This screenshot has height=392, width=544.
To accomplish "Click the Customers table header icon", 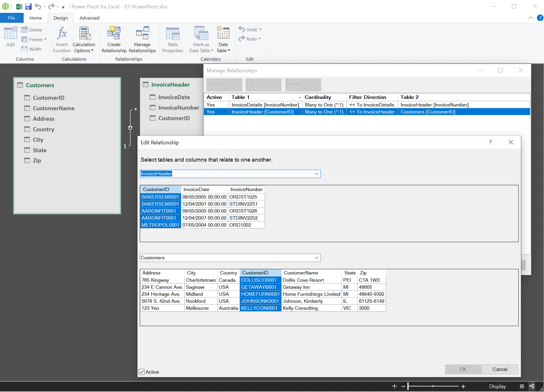I will 20,85.
